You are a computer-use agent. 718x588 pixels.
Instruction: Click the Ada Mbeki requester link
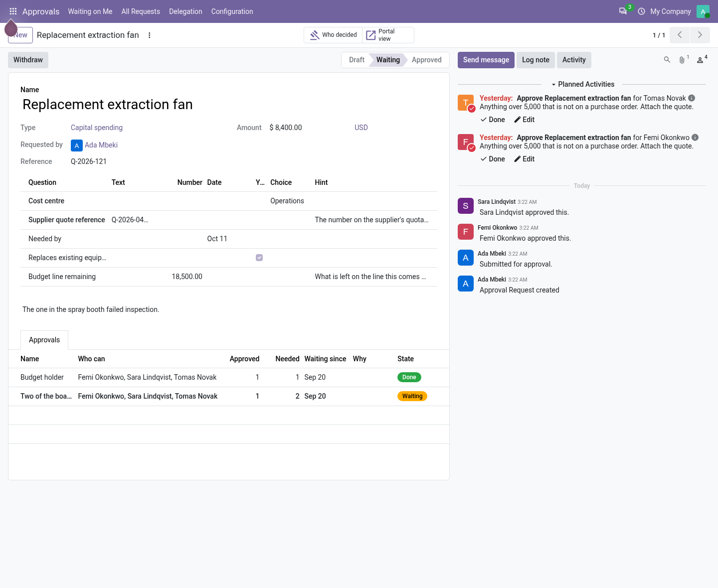101,145
